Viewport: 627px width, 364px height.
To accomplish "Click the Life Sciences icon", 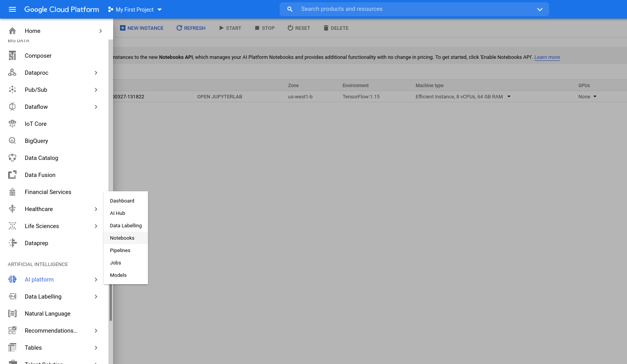I will pos(12,226).
